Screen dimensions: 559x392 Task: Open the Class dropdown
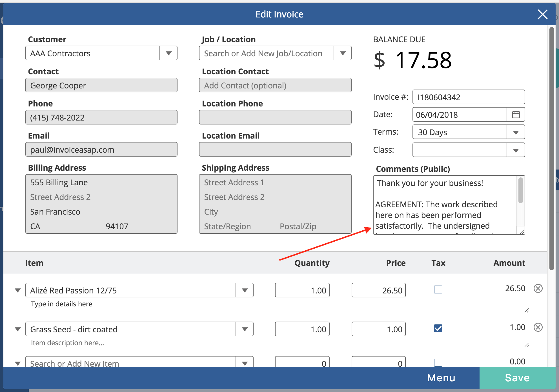pos(516,150)
